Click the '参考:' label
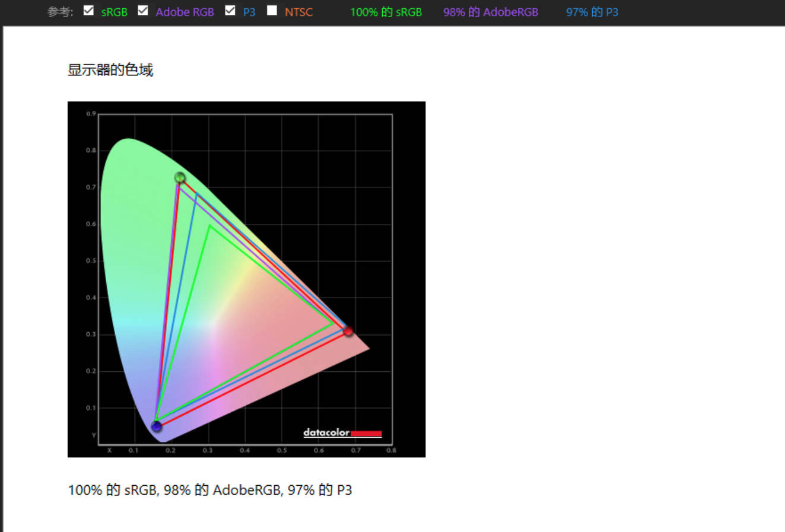The height and width of the screenshot is (532, 785). (61, 12)
